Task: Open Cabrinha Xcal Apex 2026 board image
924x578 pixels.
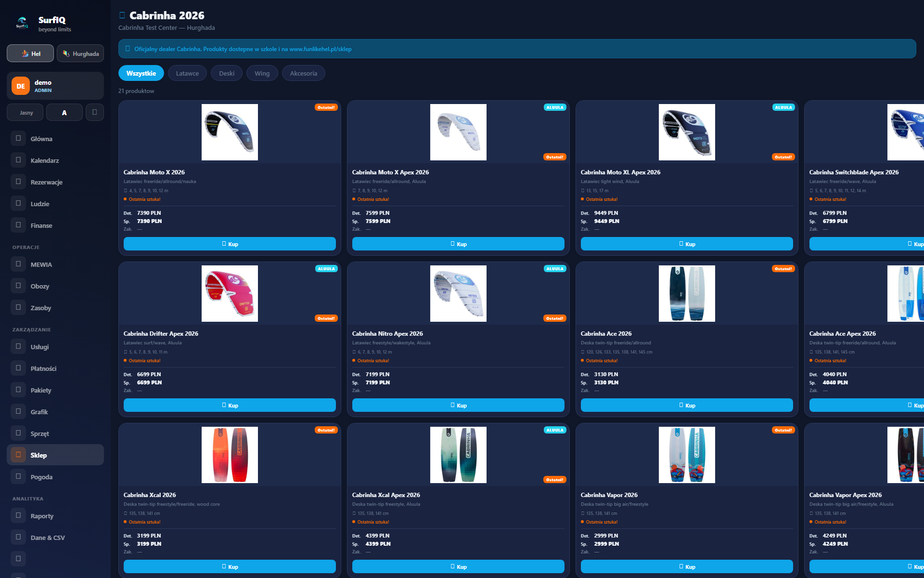Action: (458, 455)
